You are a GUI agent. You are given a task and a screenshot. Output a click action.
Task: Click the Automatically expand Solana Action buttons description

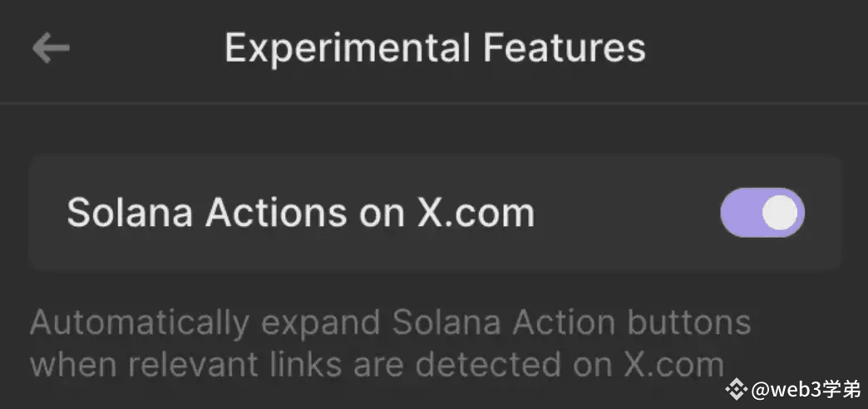coord(390,343)
